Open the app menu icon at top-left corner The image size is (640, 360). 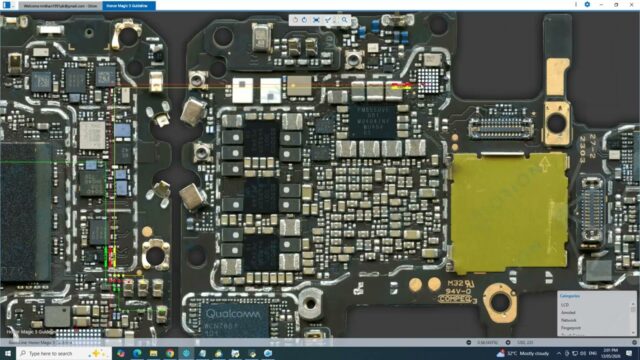tap(7, 5)
